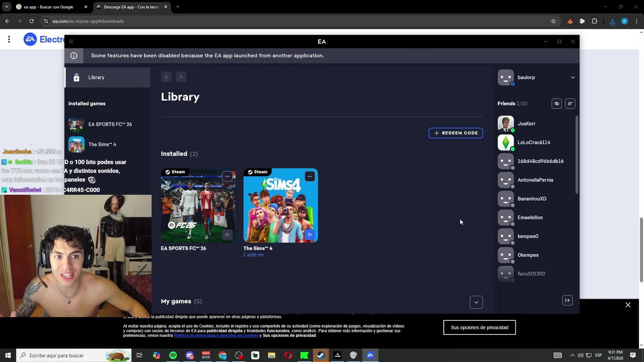
Task: Open Chrome from the taskbar
Action: pyautogui.click(x=222, y=355)
